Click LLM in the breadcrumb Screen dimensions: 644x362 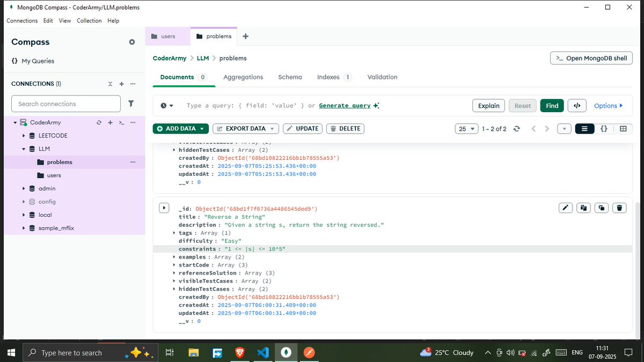tap(202, 58)
